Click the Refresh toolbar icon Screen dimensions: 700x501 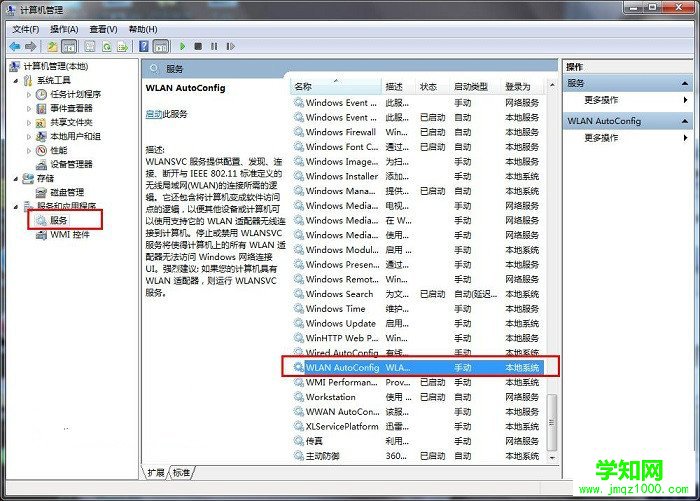click(x=107, y=46)
